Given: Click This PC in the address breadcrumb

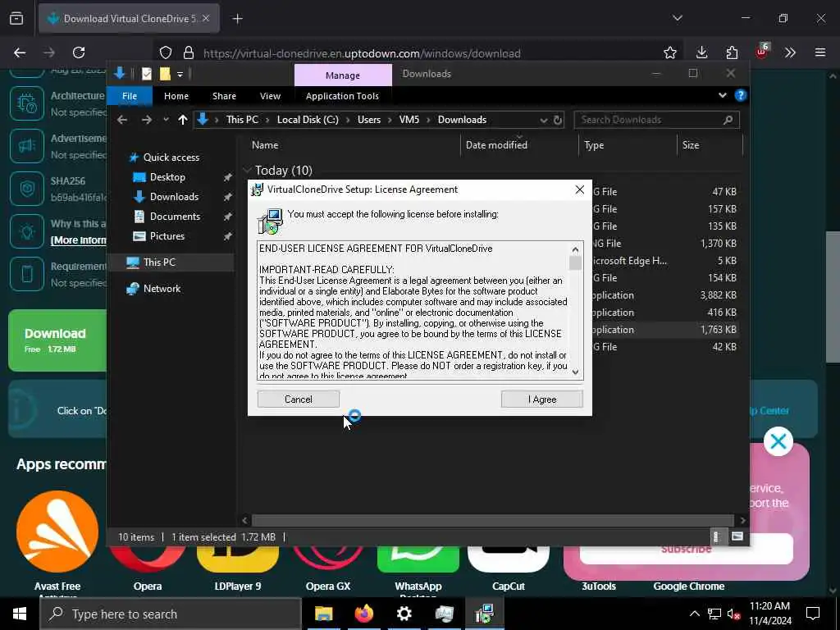Looking at the screenshot, I should (242, 120).
